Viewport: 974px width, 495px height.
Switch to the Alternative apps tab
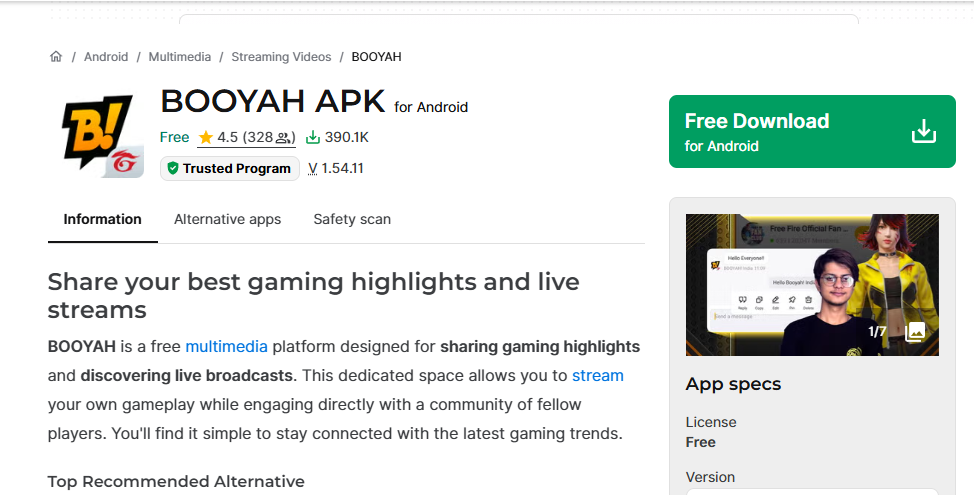pos(227,219)
